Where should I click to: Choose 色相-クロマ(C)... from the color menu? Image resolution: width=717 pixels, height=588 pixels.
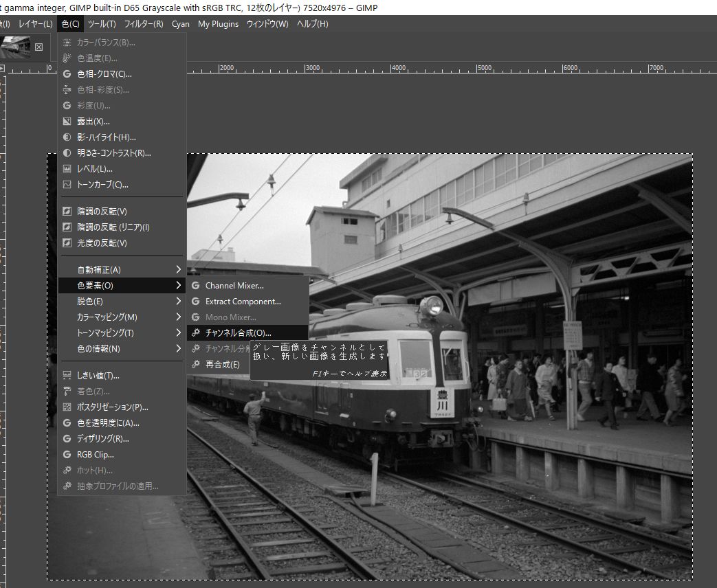(122, 74)
